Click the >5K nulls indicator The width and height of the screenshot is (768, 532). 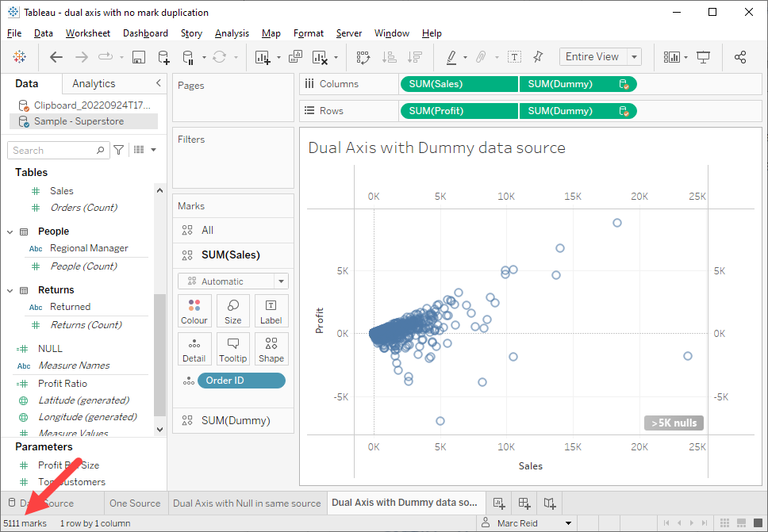tap(674, 423)
